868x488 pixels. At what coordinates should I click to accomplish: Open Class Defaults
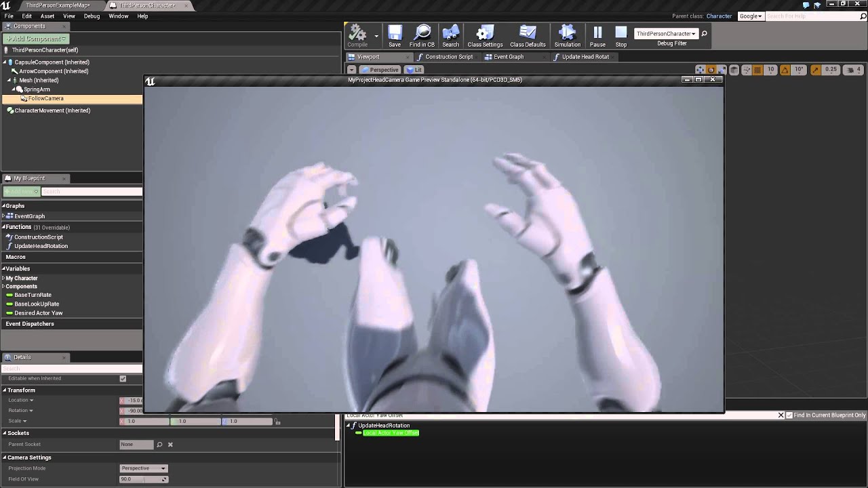pos(528,37)
